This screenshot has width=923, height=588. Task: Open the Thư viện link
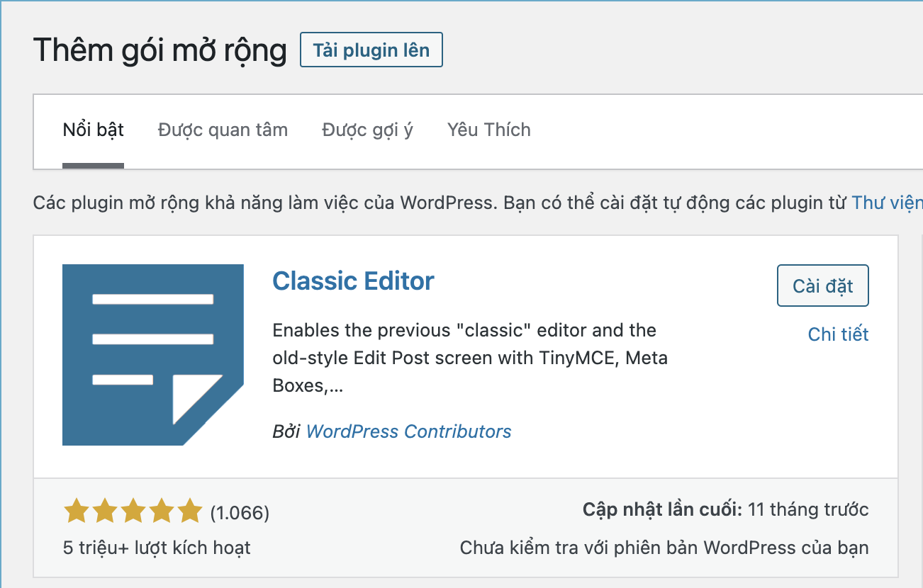click(887, 203)
